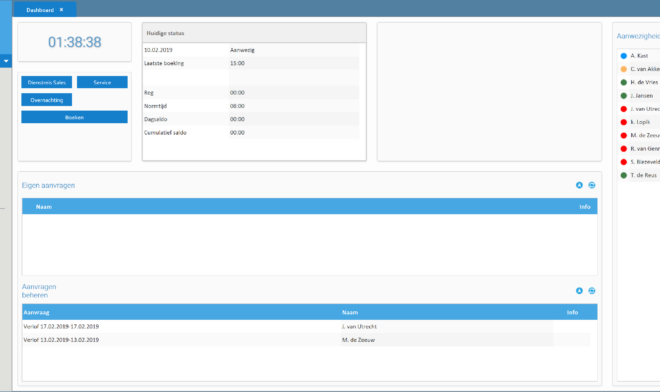Click the Eigen aanvragen section title
This screenshot has height=392, width=660.
click(48, 185)
